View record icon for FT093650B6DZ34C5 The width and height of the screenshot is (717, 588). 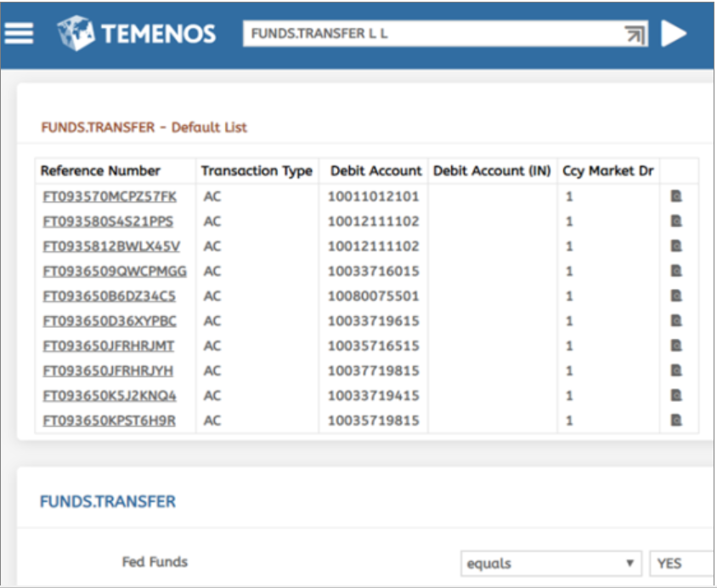coord(676,296)
